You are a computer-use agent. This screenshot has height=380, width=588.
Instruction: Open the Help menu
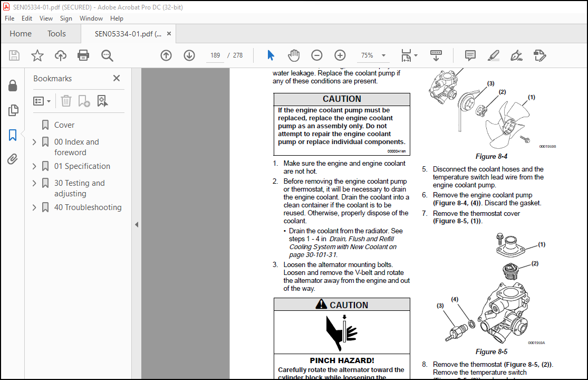tap(117, 18)
